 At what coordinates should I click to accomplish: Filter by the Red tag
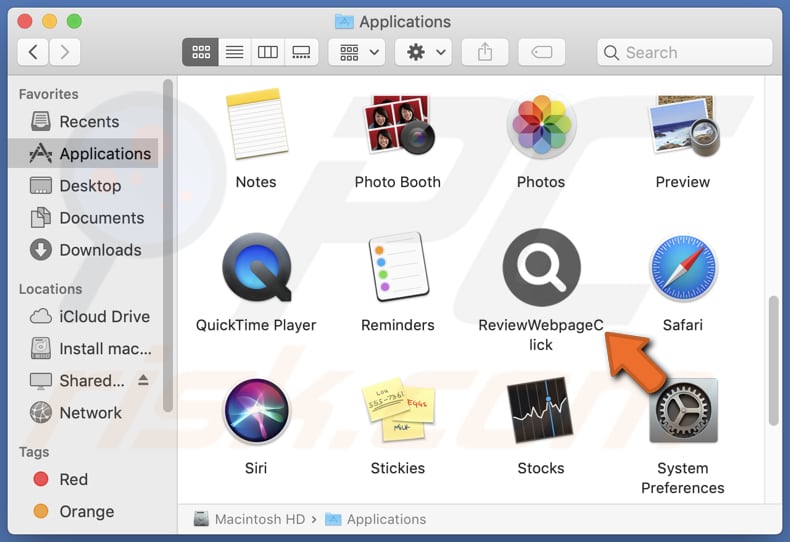coord(83,479)
